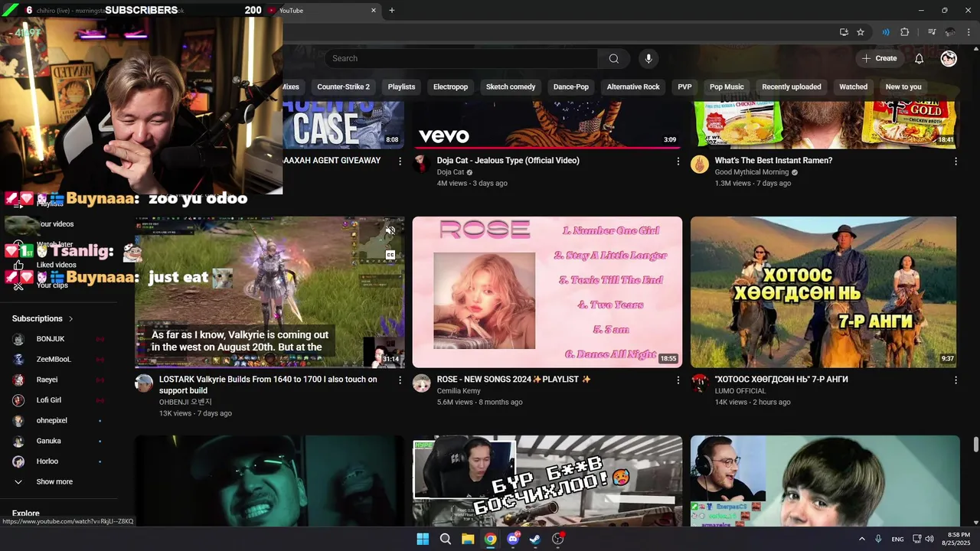Click the Create button
Screen dimensions: 980x551
(878, 58)
